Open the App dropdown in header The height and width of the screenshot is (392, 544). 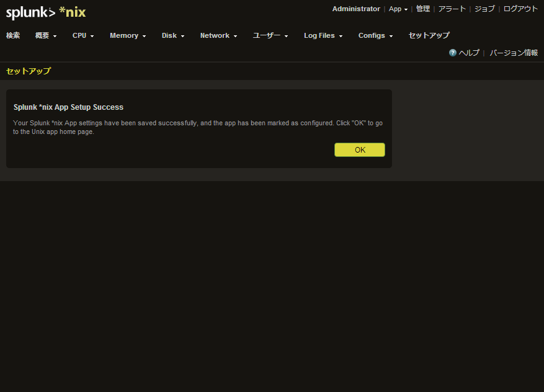click(x=398, y=9)
